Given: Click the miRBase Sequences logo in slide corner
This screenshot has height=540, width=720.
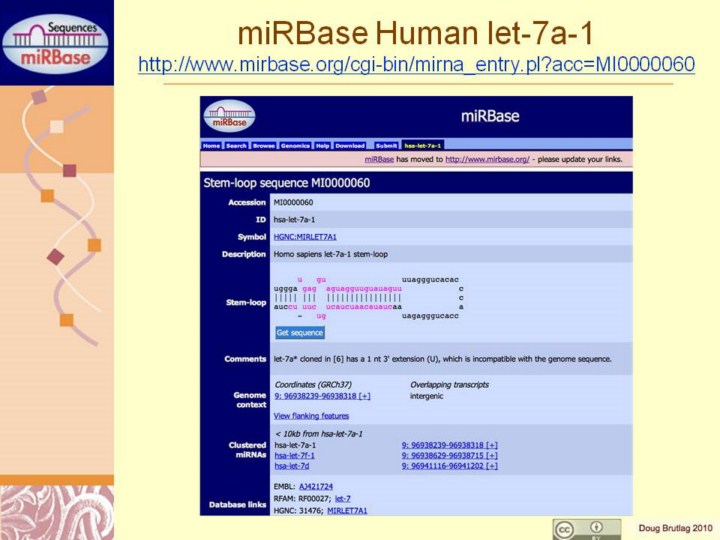Looking at the screenshot, I should 57,42.
